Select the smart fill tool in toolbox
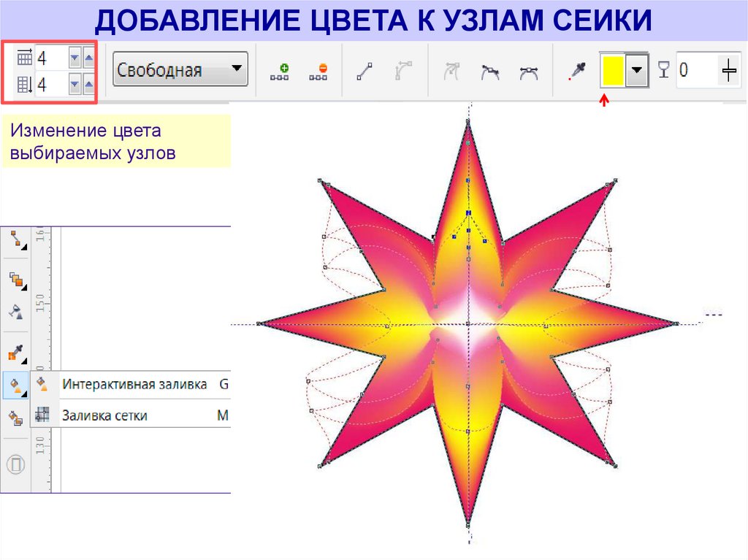Image resolution: width=748 pixels, height=560 pixels. [x=16, y=418]
